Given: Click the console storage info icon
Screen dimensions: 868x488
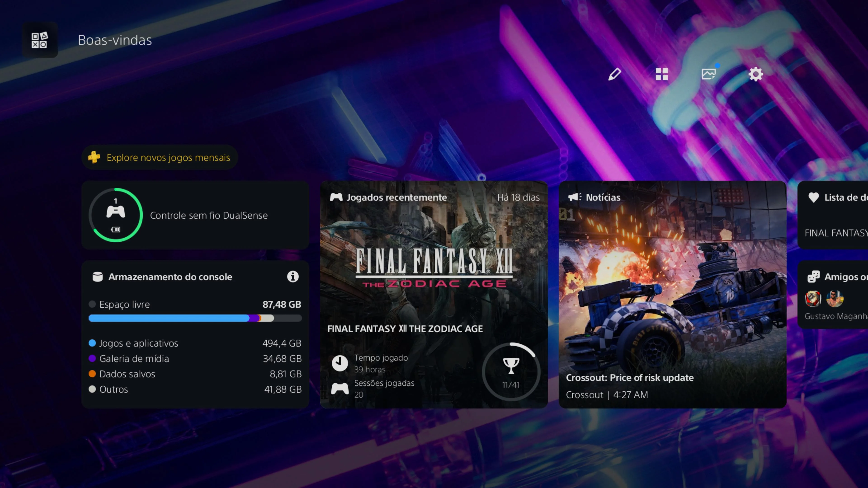Looking at the screenshot, I should pos(293,277).
